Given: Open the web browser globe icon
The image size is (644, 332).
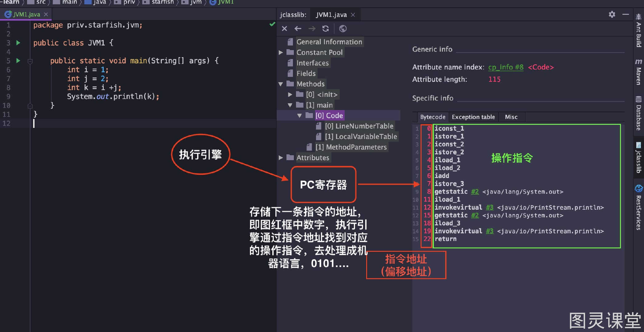Looking at the screenshot, I should (x=343, y=29).
